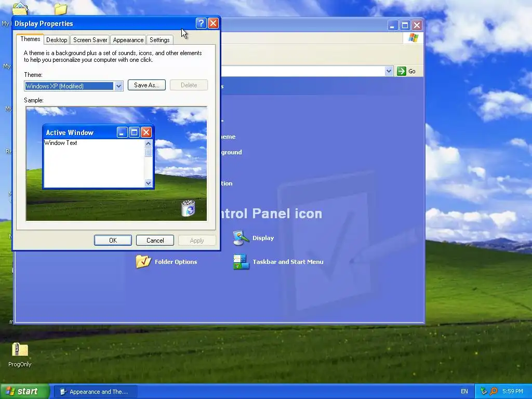The height and width of the screenshot is (399, 532).
Task: Open the Settings tab
Action: point(159,39)
